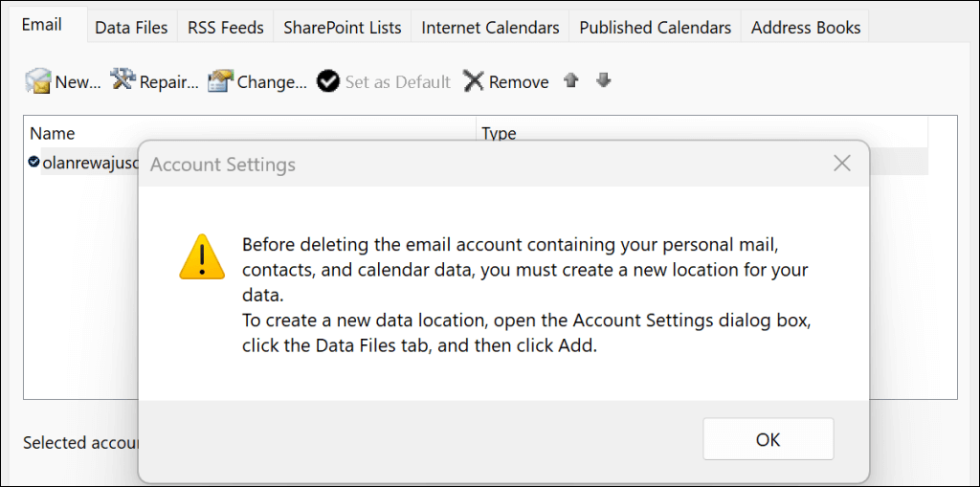Click the default account checkmark beside olanrewaju
980x487 pixels.
click(x=34, y=163)
